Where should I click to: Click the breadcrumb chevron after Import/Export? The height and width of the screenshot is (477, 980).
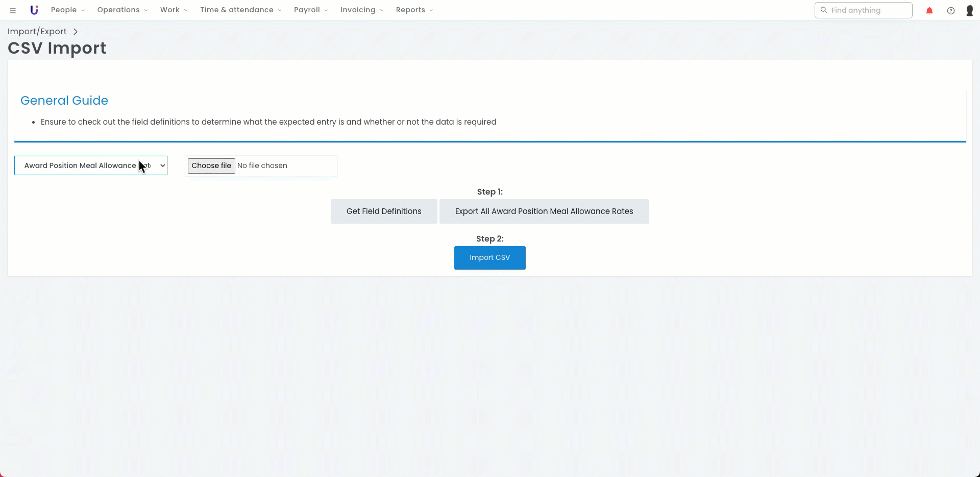pos(76,32)
